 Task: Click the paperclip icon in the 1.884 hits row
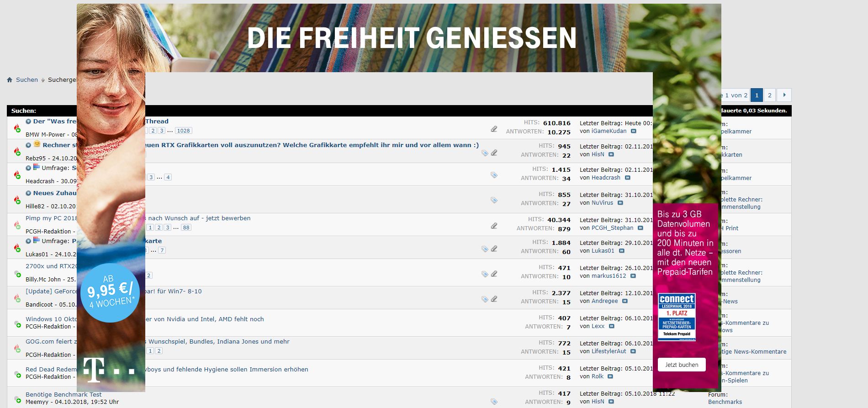(494, 249)
